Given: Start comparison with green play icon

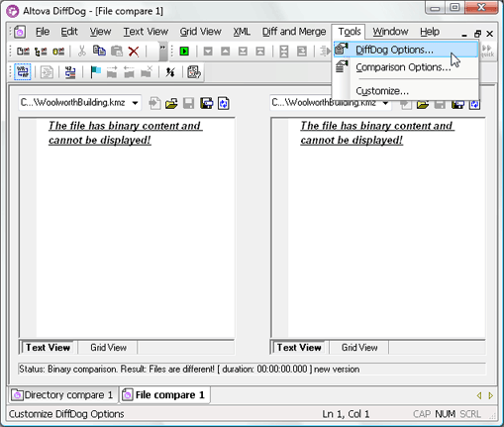Looking at the screenshot, I should pos(184,52).
